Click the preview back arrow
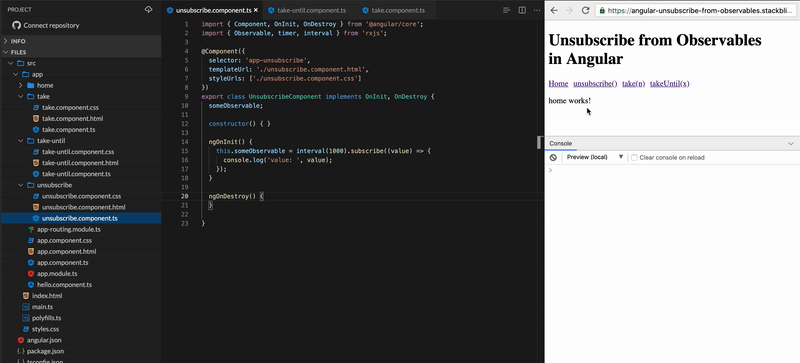 coord(554,10)
